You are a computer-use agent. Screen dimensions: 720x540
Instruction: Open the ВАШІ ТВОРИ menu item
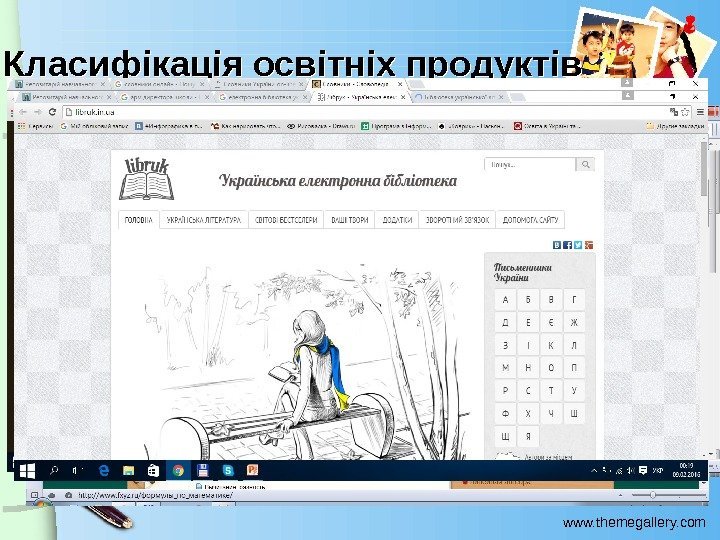(349, 220)
